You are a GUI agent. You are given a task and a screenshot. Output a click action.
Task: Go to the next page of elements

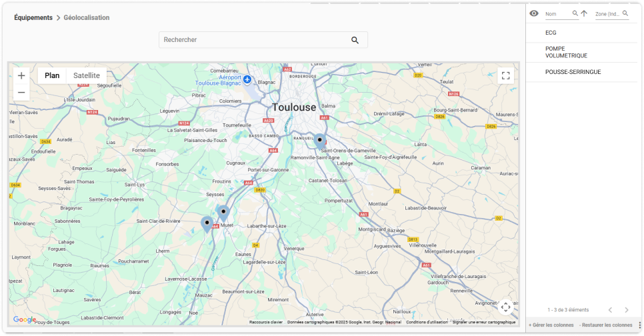pyautogui.click(x=627, y=310)
